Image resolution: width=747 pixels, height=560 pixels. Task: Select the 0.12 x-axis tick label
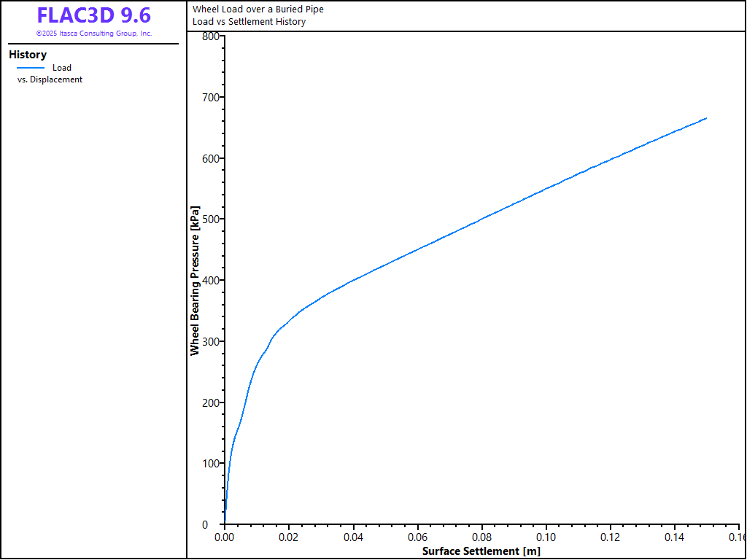610,537
